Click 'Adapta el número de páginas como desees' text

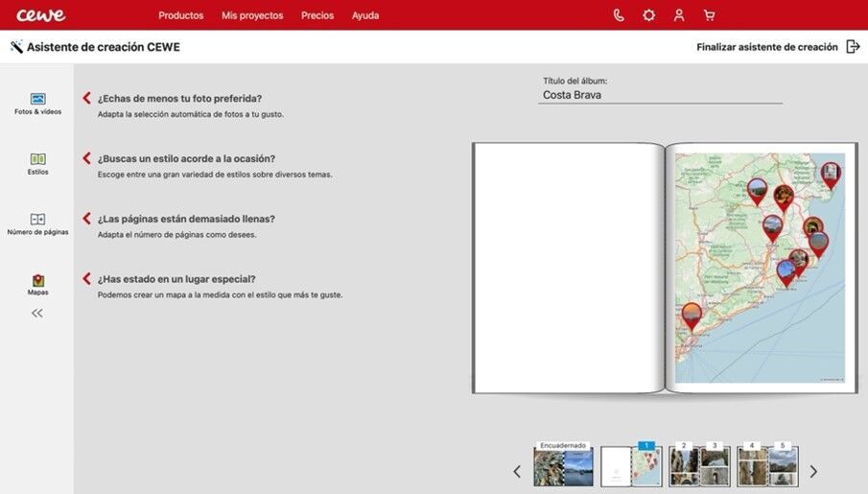point(176,235)
